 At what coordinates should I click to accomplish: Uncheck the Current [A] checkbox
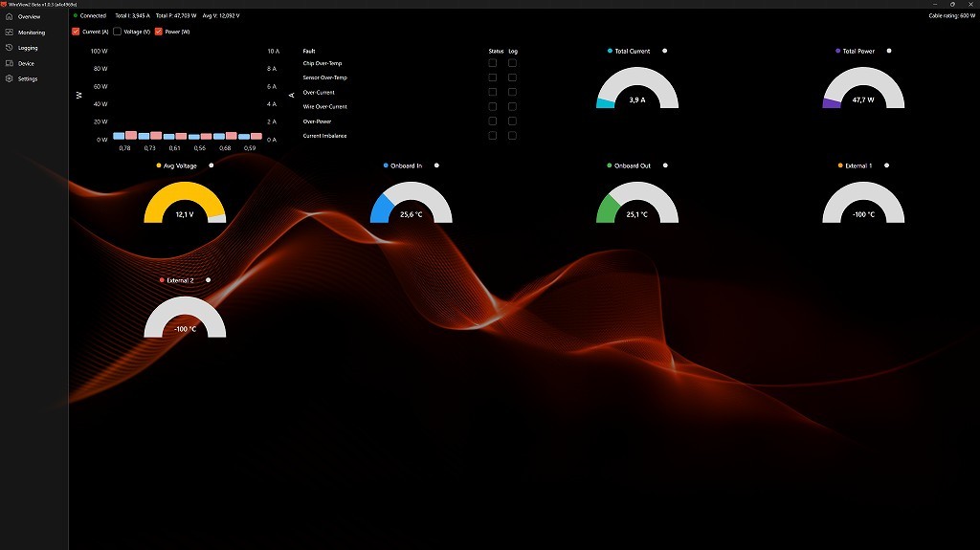click(76, 32)
